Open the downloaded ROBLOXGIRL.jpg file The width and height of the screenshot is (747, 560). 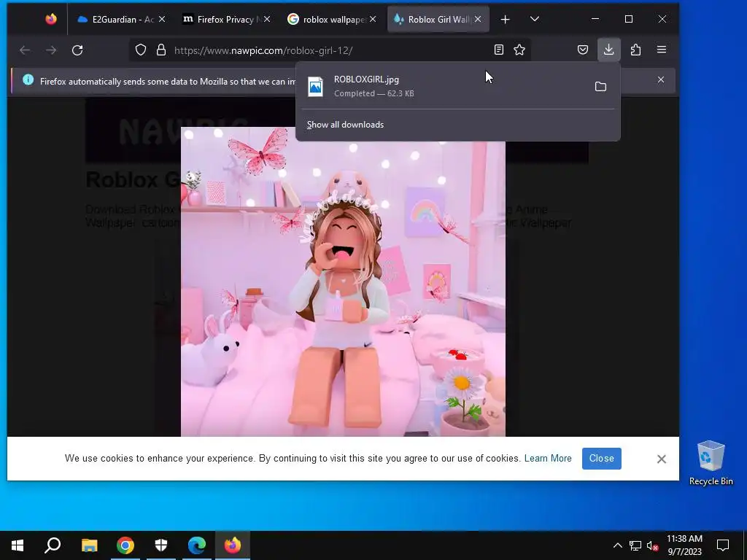[441, 86]
